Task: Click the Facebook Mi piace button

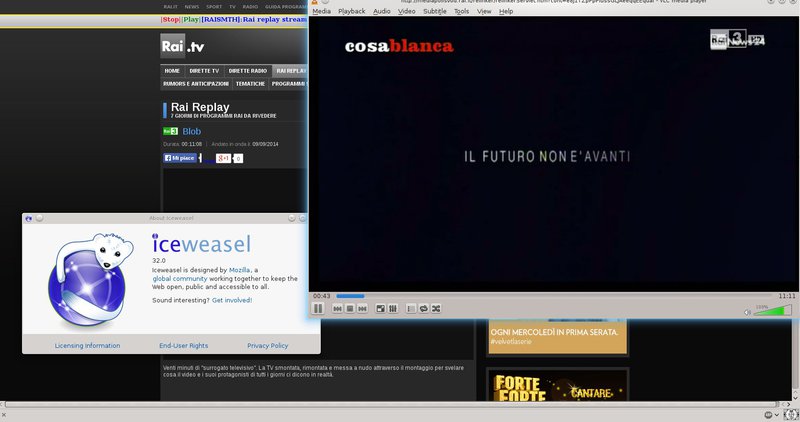Action: click(181, 158)
